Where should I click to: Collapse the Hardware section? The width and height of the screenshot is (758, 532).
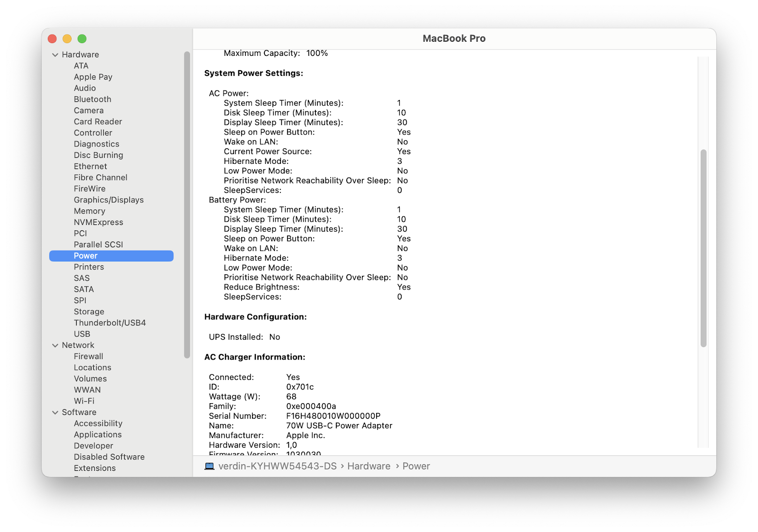55,54
